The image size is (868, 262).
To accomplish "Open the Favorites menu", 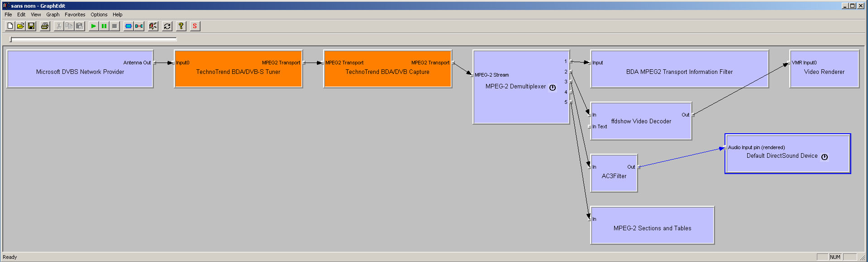I will click(75, 15).
